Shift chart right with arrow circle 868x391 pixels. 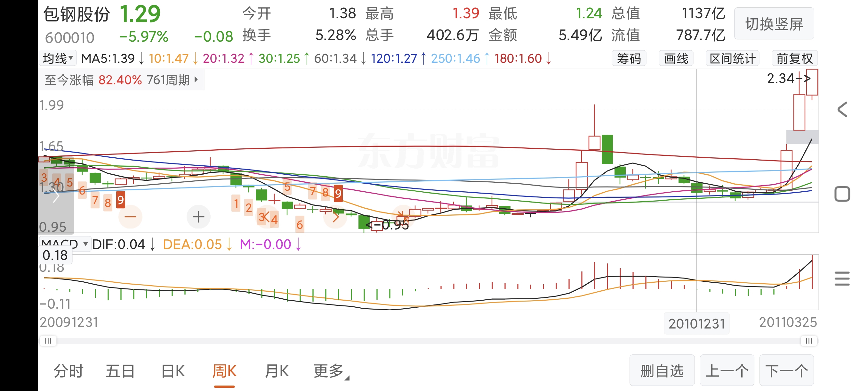(335, 218)
